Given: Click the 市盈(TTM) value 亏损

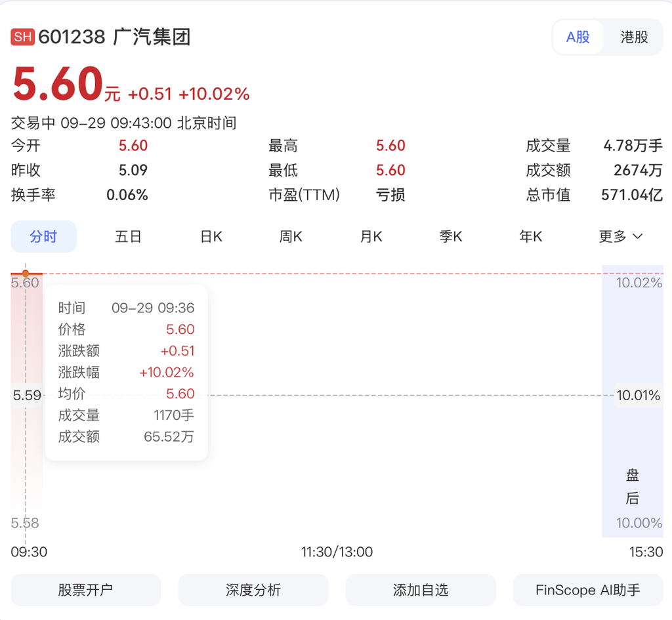Looking at the screenshot, I should [x=390, y=195].
